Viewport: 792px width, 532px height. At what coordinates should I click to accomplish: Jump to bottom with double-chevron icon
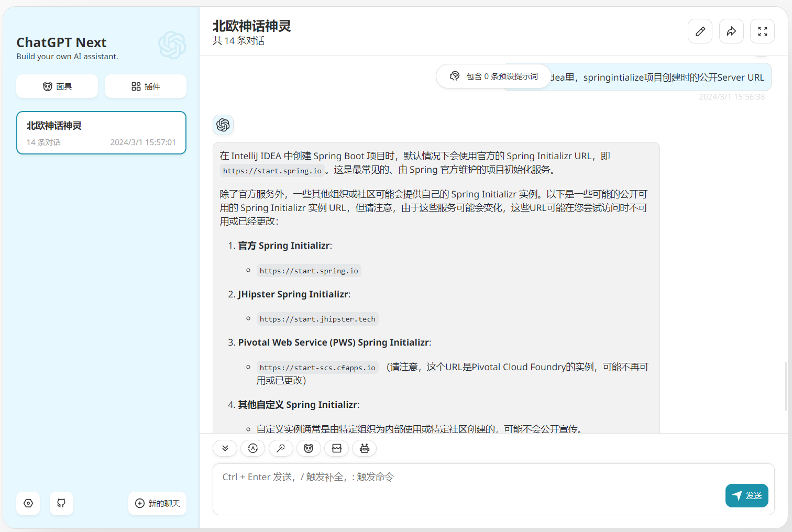coord(225,448)
